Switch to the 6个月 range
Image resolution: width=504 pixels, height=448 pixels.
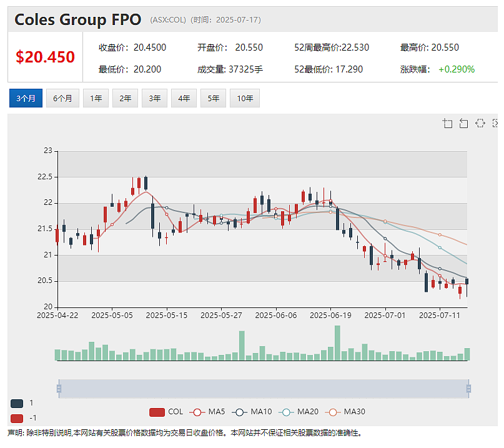[62, 98]
